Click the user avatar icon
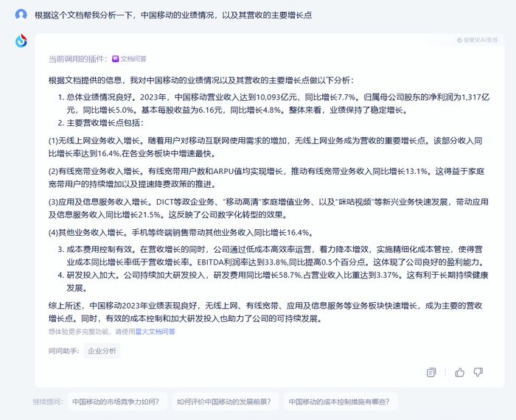 [x=21, y=15]
